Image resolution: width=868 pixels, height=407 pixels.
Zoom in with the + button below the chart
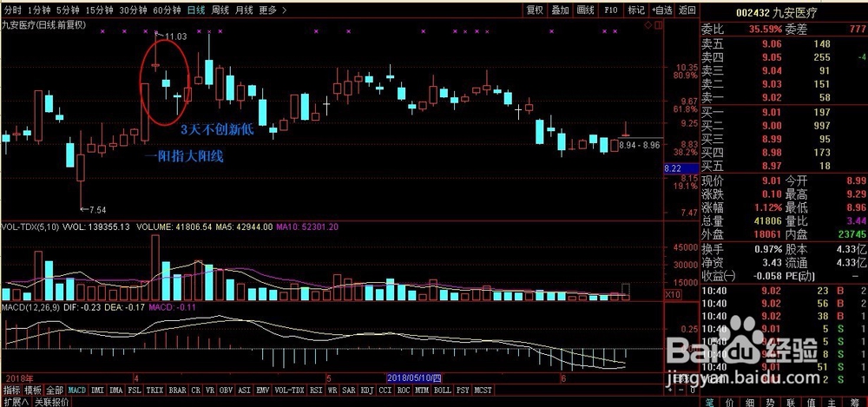click(670, 390)
